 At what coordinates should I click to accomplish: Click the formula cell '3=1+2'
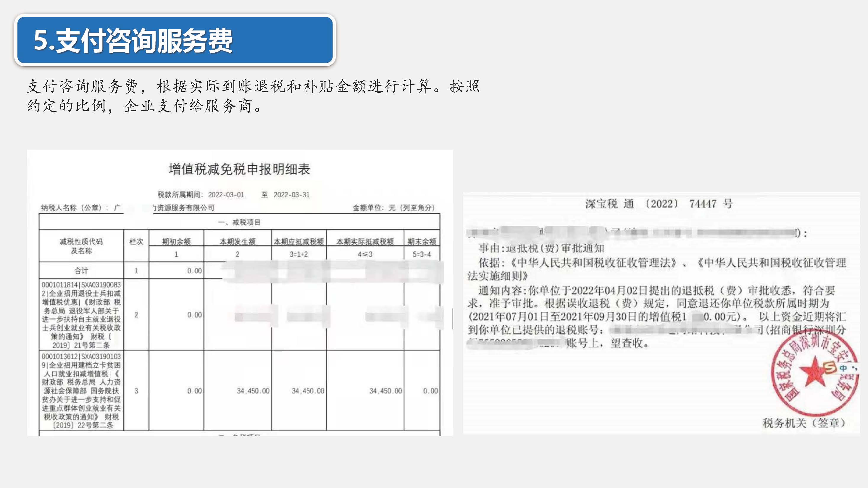click(x=299, y=254)
